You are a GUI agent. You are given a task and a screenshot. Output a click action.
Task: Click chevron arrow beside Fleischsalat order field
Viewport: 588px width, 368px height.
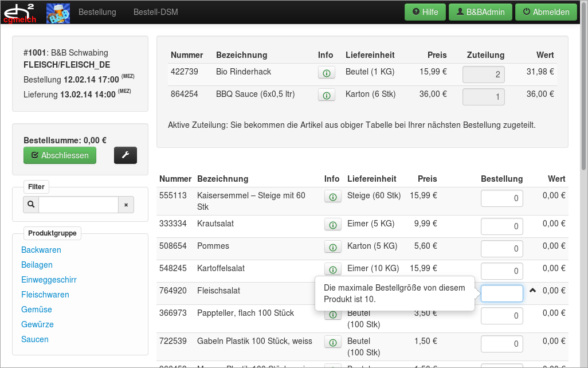532,291
